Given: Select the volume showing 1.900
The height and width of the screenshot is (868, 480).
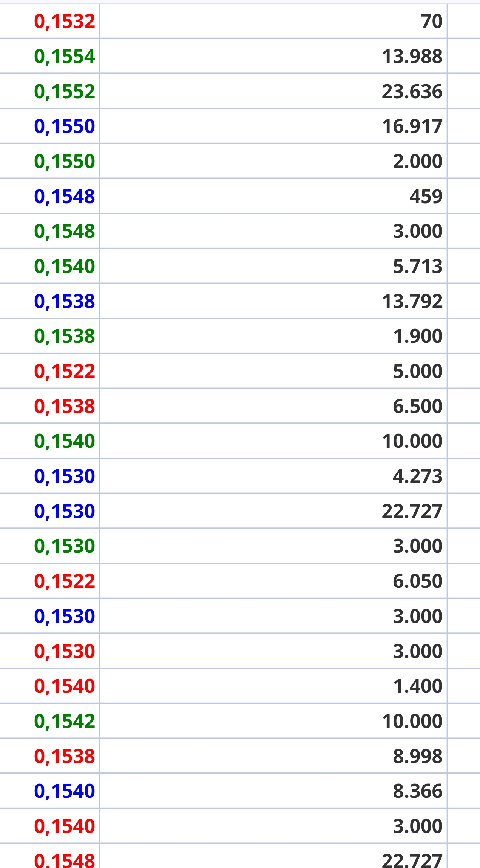Looking at the screenshot, I should pos(417,336).
